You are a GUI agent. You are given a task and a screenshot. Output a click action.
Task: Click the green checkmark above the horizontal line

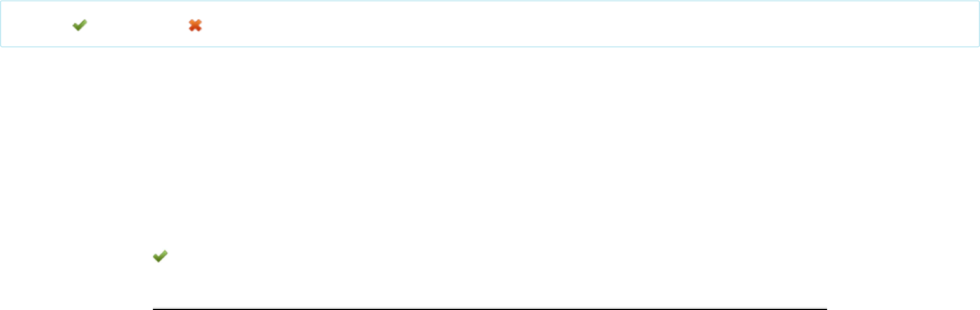pos(160,256)
